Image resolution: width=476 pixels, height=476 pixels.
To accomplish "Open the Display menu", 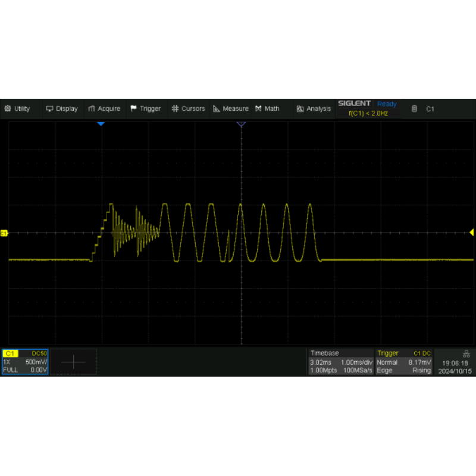I will point(62,109).
